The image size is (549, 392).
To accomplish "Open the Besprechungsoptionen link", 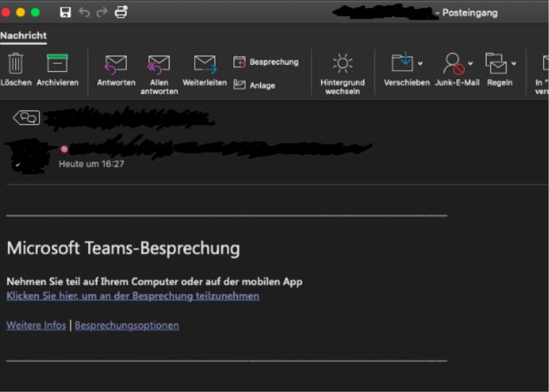I will pyautogui.click(x=127, y=325).
